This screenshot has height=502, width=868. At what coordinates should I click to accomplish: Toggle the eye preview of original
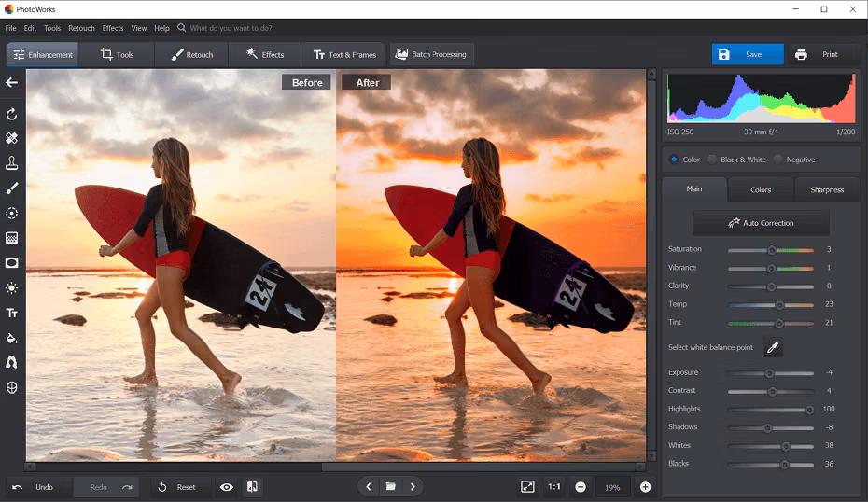pos(227,487)
